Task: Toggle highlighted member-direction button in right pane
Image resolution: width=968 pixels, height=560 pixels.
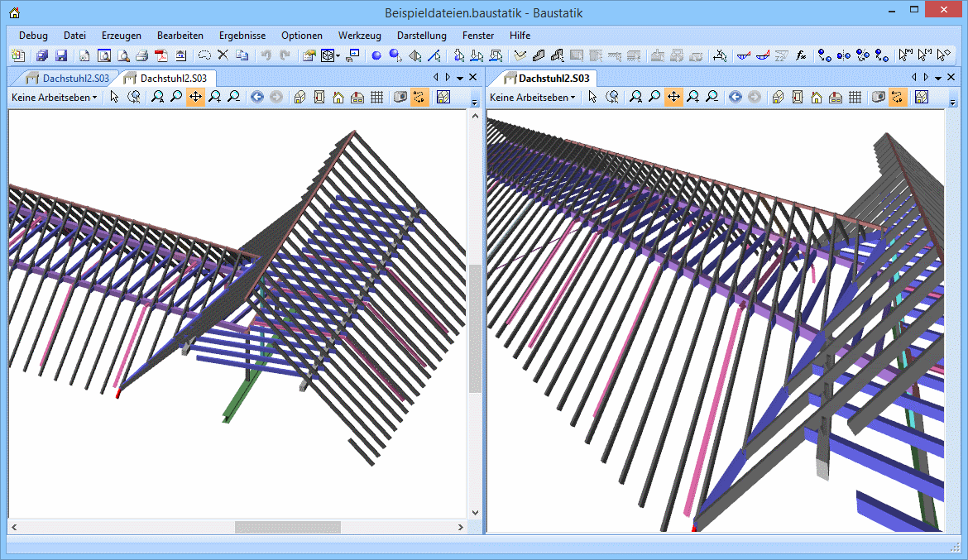Action: click(899, 98)
